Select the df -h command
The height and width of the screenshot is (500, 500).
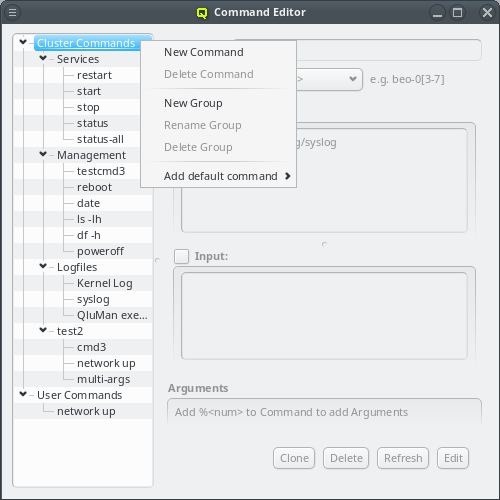click(x=88, y=235)
